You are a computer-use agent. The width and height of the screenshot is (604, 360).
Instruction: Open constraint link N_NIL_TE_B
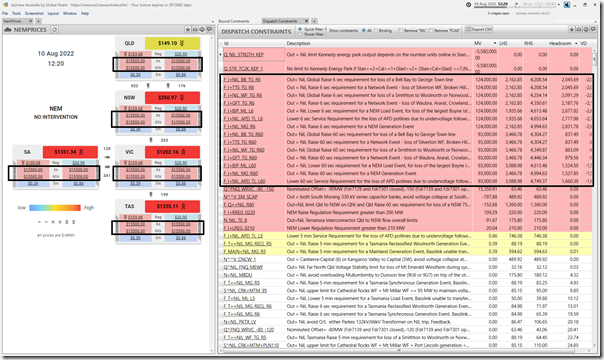point(235,220)
